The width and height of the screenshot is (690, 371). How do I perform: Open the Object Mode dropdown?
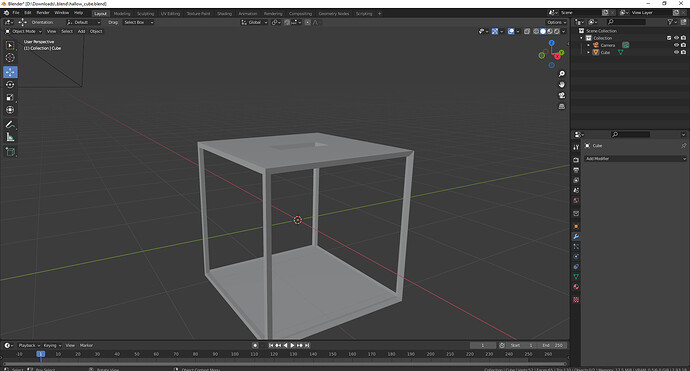pos(23,31)
